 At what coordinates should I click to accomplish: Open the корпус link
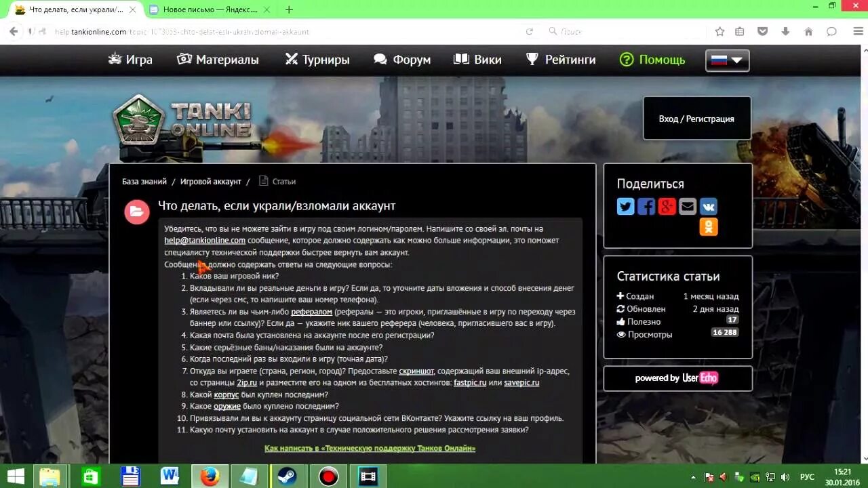(x=226, y=395)
